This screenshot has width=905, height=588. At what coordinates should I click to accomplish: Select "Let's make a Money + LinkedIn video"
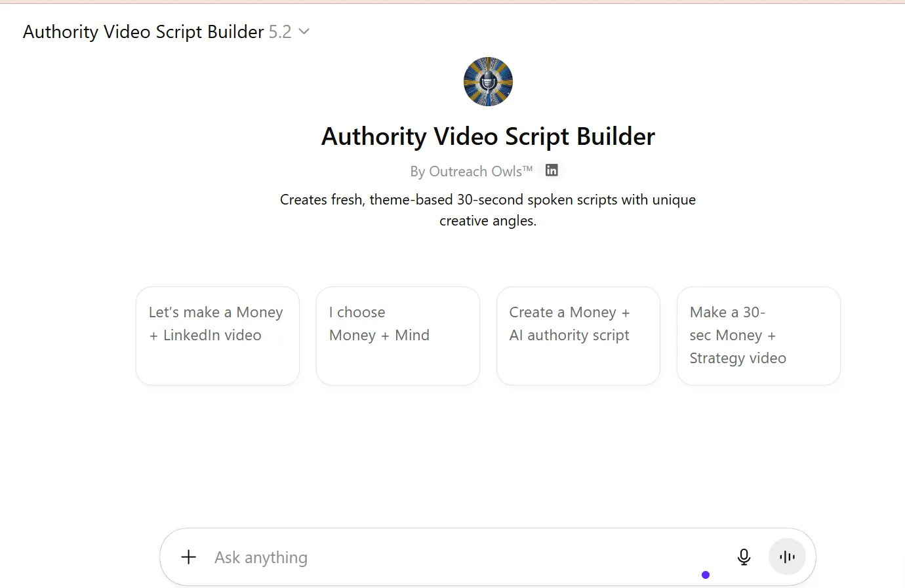(218, 336)
